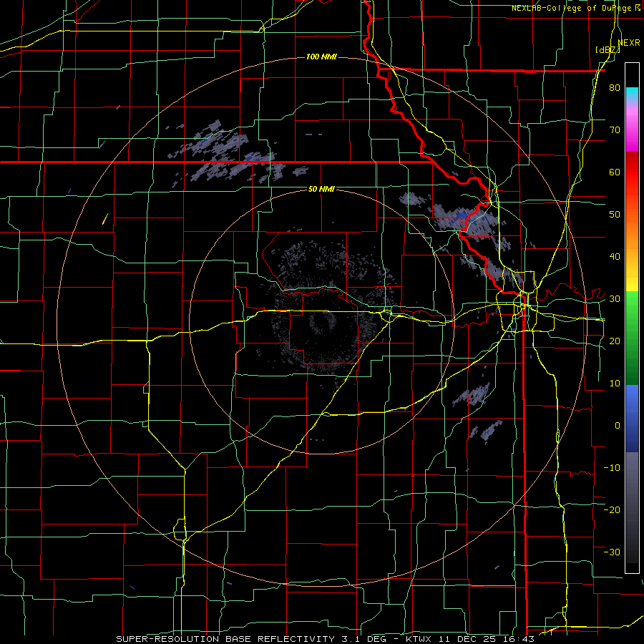The height and width of the screenshot is (644, 644).
Task: Click the "100 NMI" range ring label
Action: 321,57
